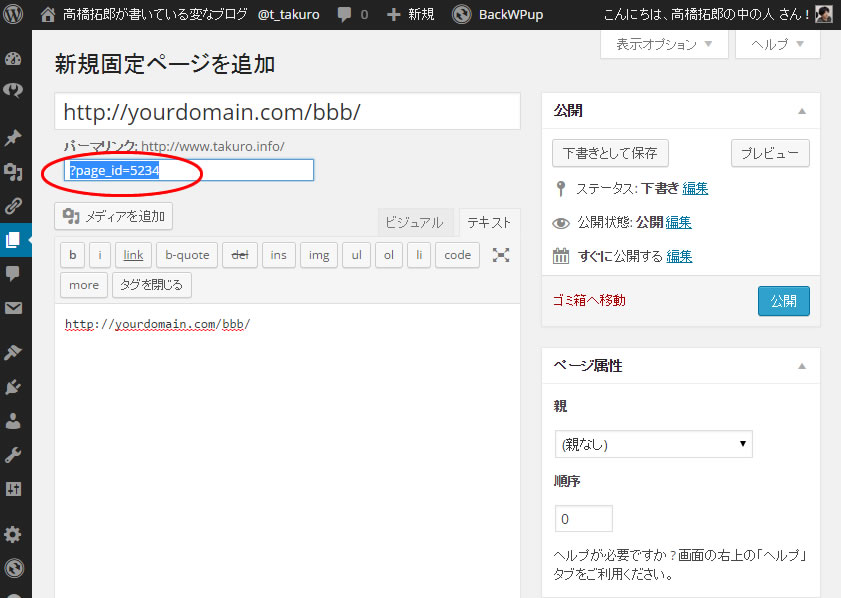Open the WordPress logo menu
The image size is (841, 598).
(x=14, y=15)
